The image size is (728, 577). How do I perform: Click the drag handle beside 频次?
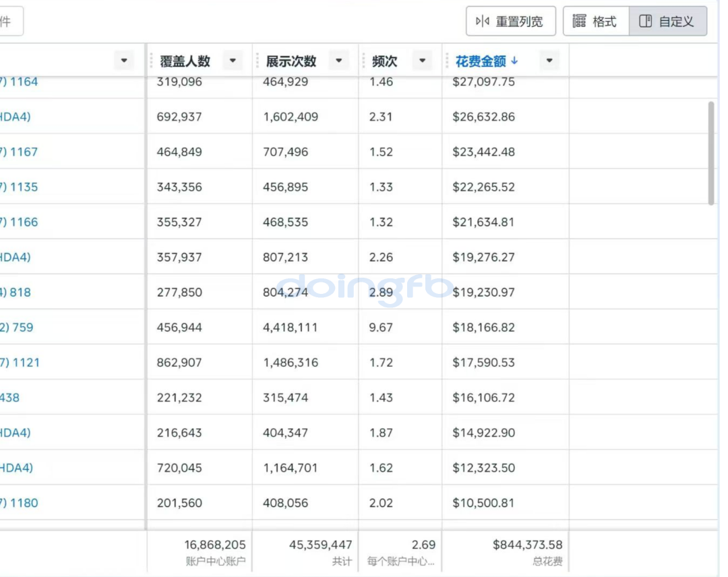[x=363, y=61]
